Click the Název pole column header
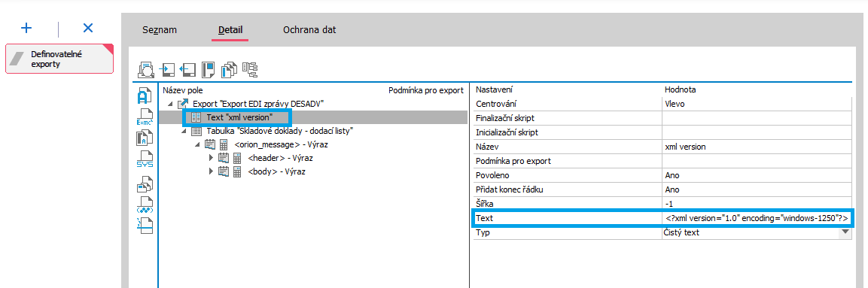The image size is (868, 288). tap(183, 91)
